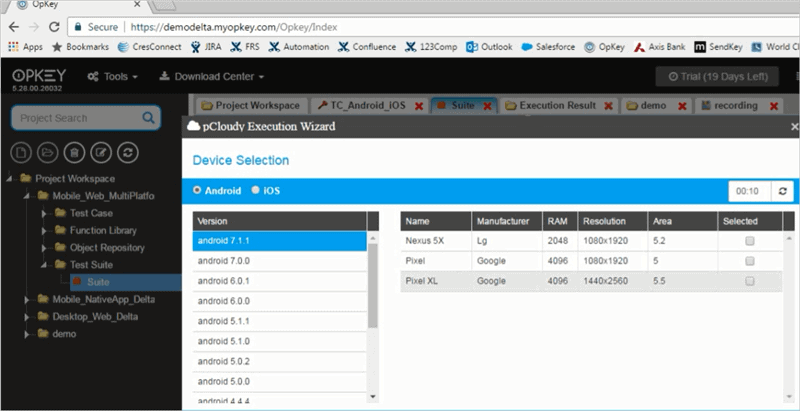Open the Download Center dropdown
This screenshot has height=411, width=800.
click(x=211, y=77)
